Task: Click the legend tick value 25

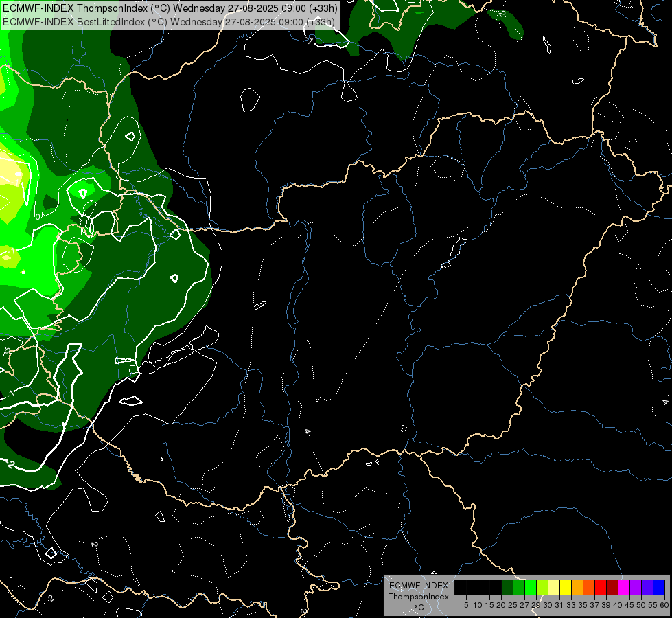Action: 513,605
